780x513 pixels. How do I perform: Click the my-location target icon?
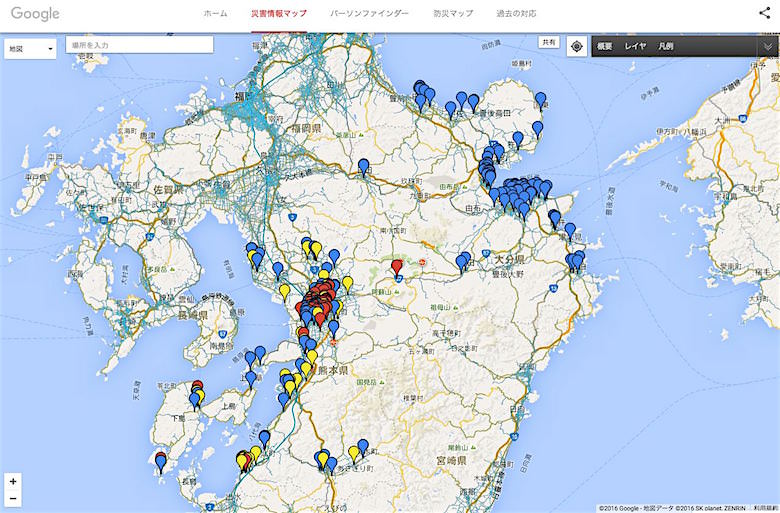coord(576,46)
